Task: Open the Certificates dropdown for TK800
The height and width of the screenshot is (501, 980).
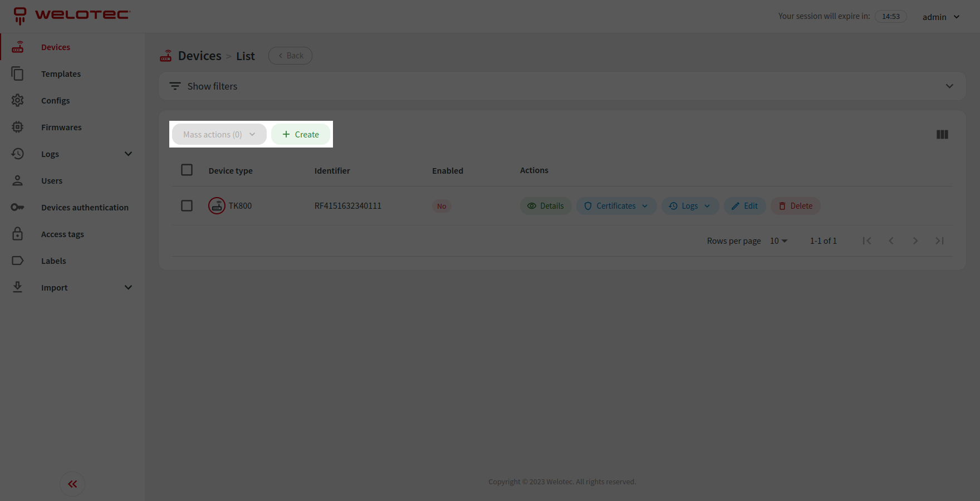Action: (x=616, y=206)
